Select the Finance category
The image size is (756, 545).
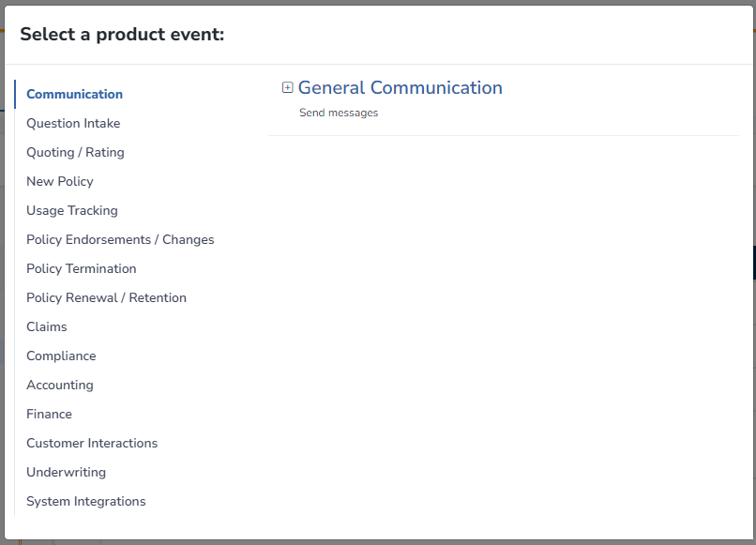coord(49,414)
